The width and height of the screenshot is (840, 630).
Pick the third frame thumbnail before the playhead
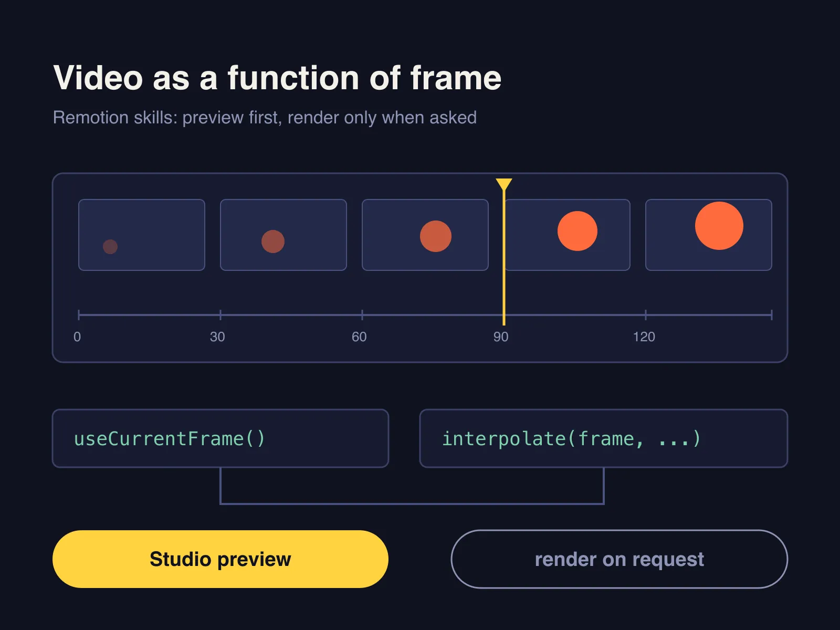pyautogui.click(x=425, y=235)
